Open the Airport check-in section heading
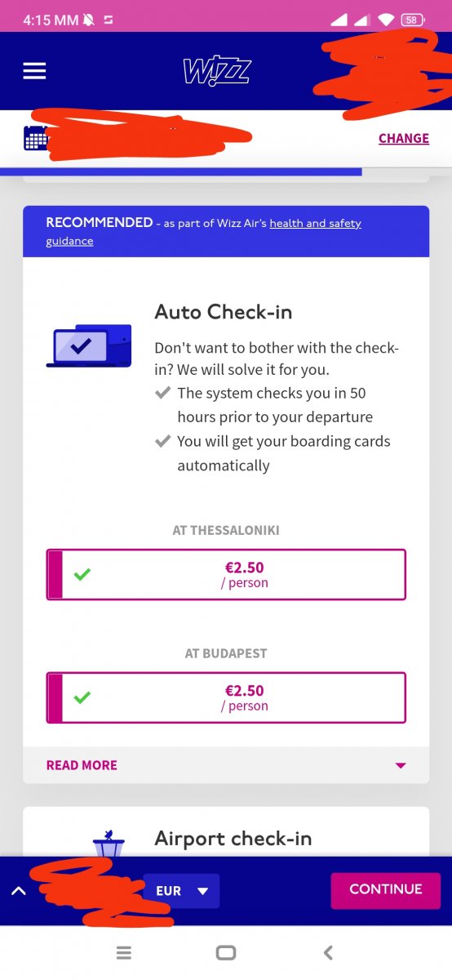Screen dimensions: 452x980 pos(233,839)
